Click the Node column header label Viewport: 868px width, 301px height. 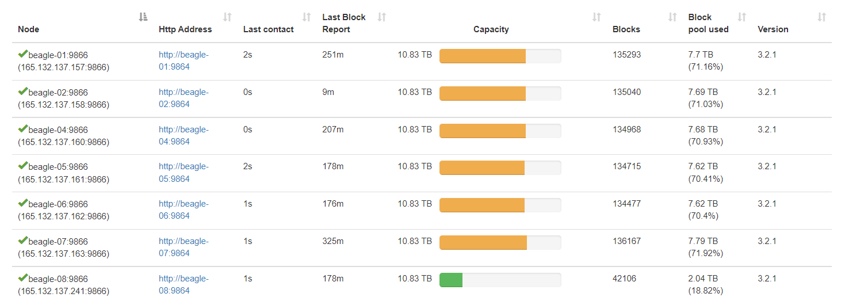click(29, 29)
